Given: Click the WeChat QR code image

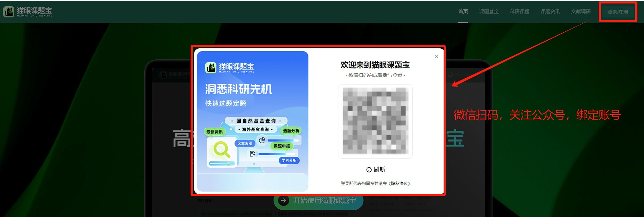Looking at the screenshot, I should click(x=375, y=121).
